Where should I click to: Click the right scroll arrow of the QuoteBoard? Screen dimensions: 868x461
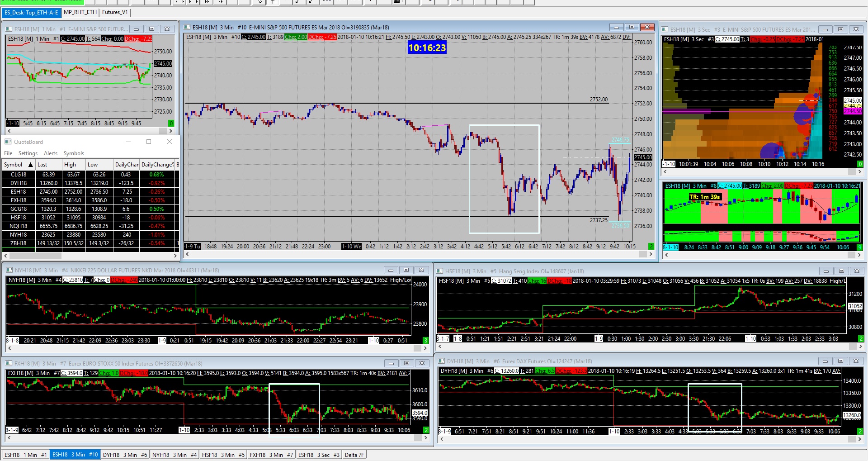point(175,256)
